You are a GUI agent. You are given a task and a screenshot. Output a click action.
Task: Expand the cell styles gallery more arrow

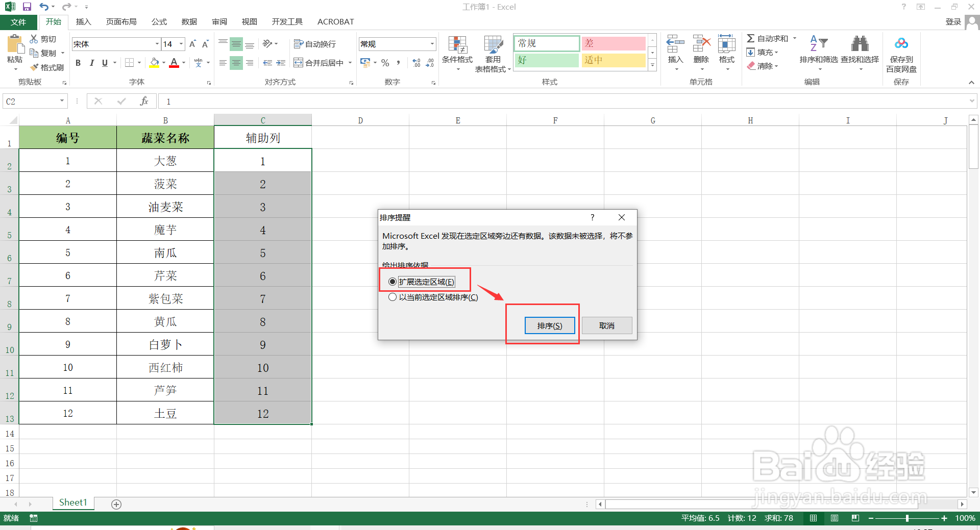[652, 65]
